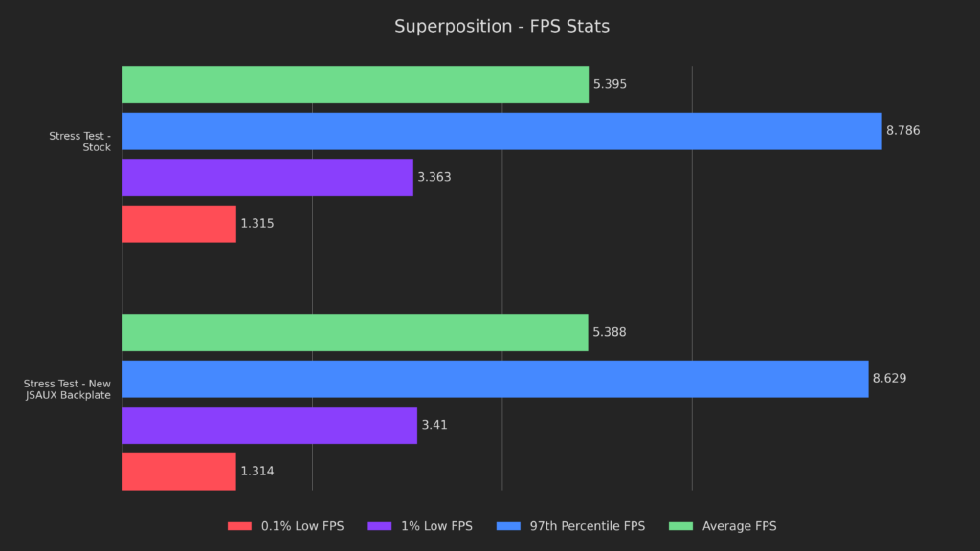The width and height of the screenshot is (980, 551).
Task: Toggle the Average FPS legend label
Action: (739, 526)
